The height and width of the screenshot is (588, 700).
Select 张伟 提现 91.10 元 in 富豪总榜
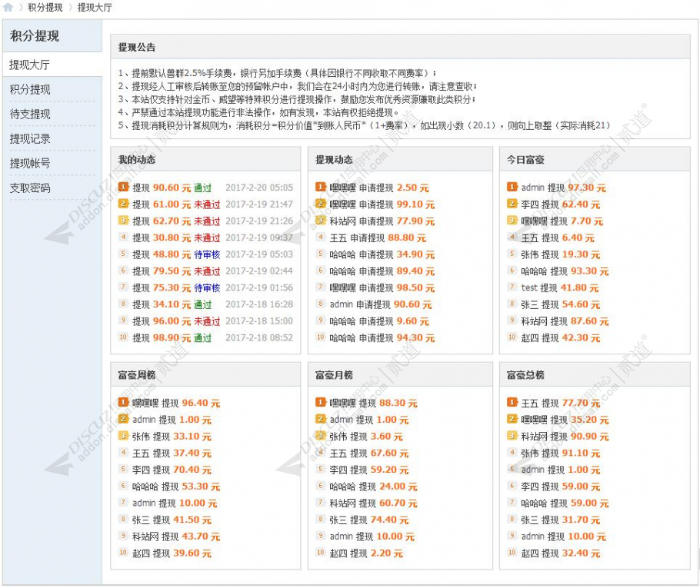pos(561,453)
